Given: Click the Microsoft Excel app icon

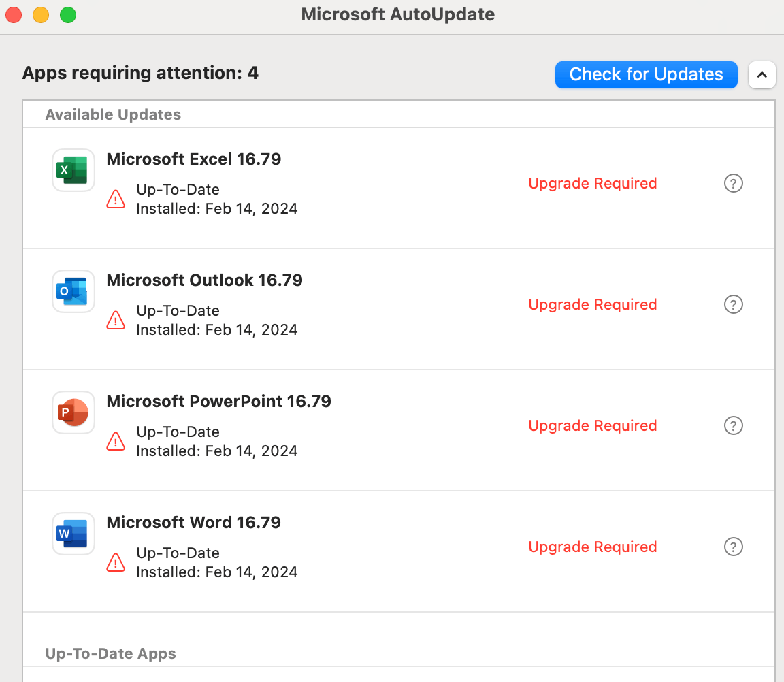Looking at the screenshot, I should click(x=73, y=170).
